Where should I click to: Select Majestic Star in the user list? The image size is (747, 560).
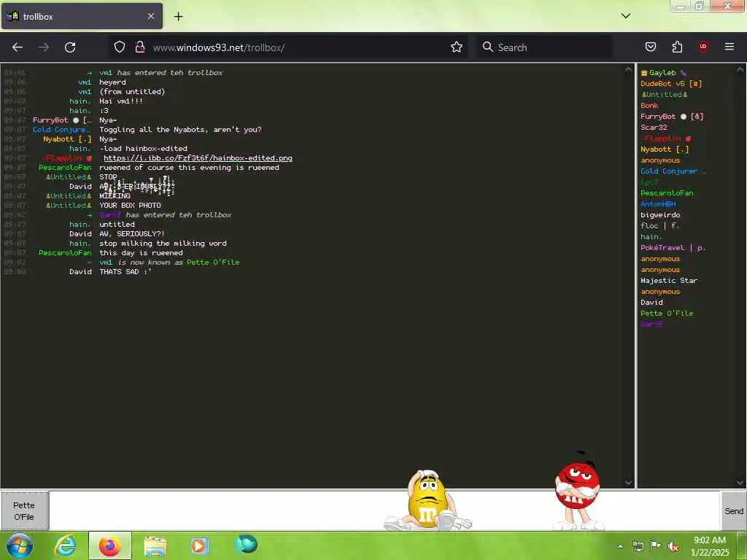point(669,281)
